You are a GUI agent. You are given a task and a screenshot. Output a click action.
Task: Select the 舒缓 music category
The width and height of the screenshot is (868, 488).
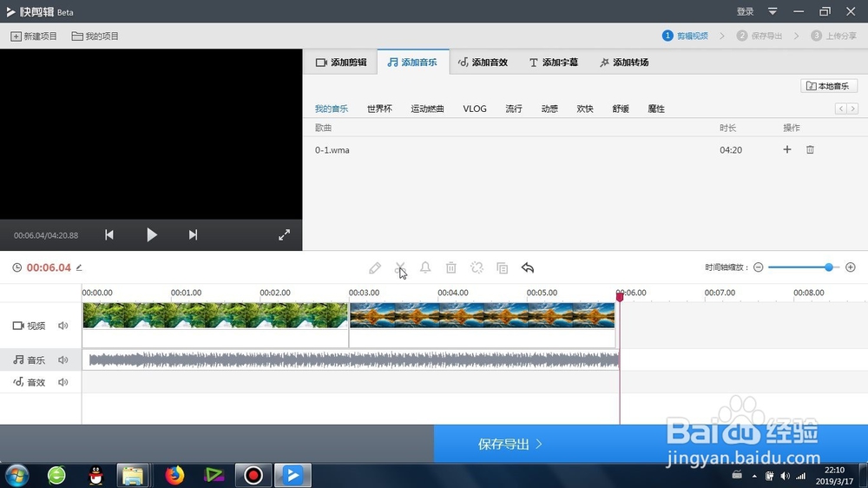pyautogui.click(x=621, y=109)
